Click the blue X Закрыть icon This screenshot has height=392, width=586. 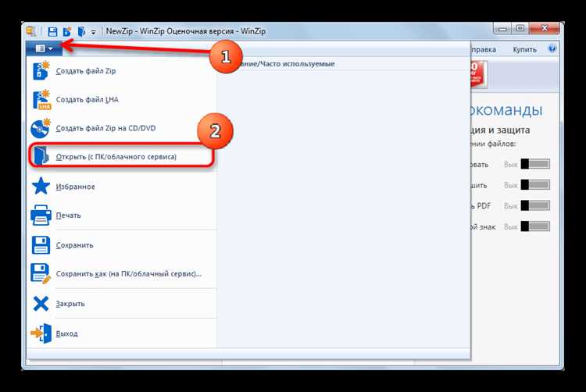coord(41,304)
